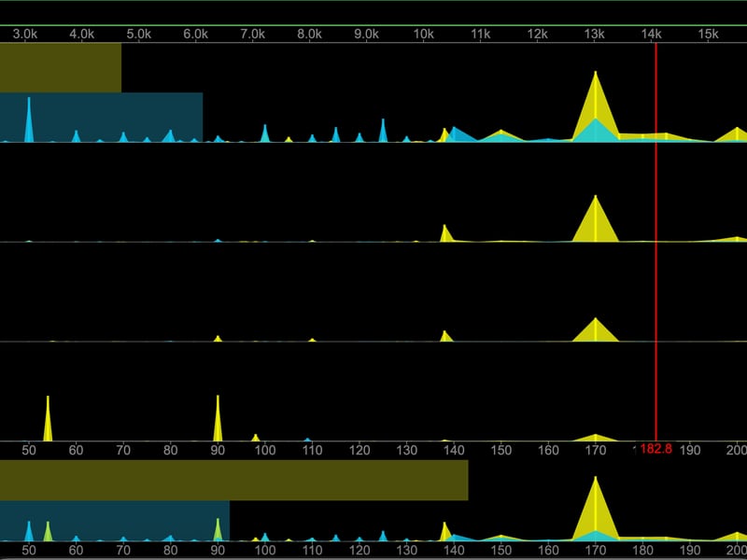Click the 7.0k label on top ruler

pos(252,35)
